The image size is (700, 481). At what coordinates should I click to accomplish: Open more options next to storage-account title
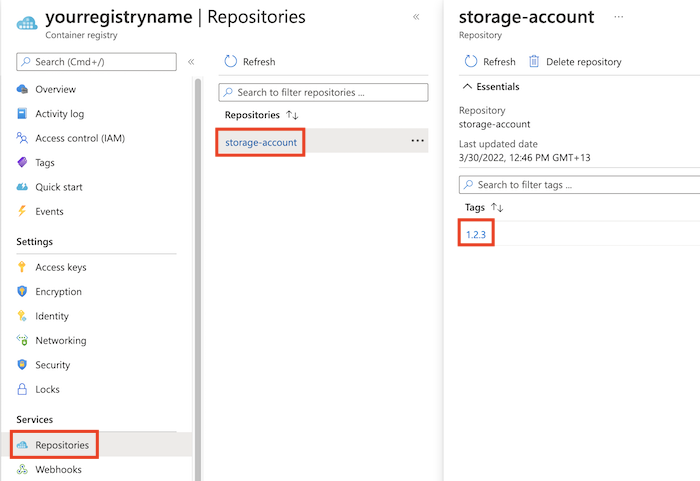(618, 17)
